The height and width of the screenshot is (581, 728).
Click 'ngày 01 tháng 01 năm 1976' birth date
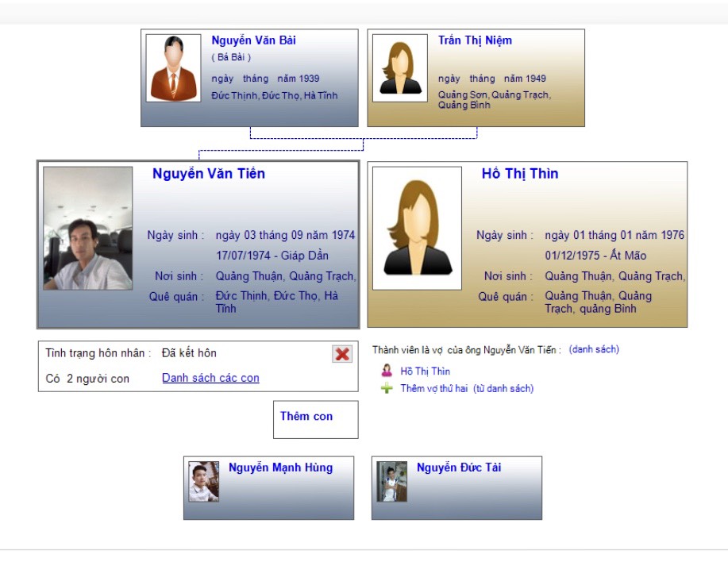tap(614, 235)
